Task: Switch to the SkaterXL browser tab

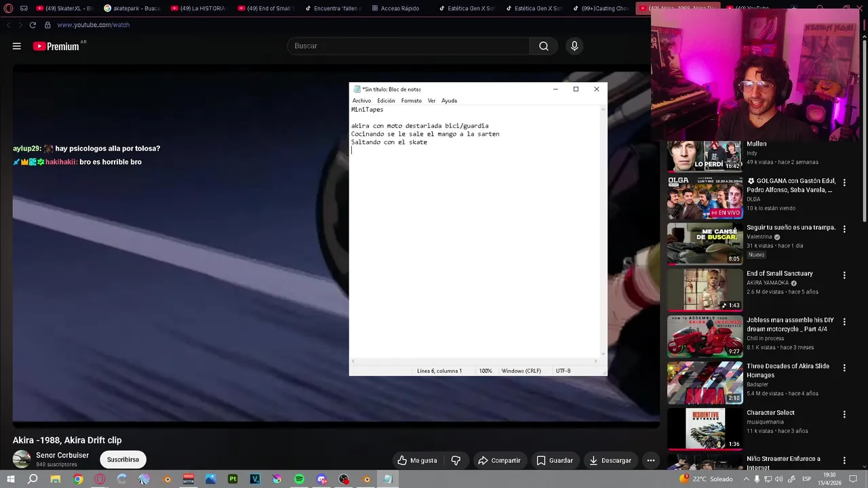Action: [64, 8]
